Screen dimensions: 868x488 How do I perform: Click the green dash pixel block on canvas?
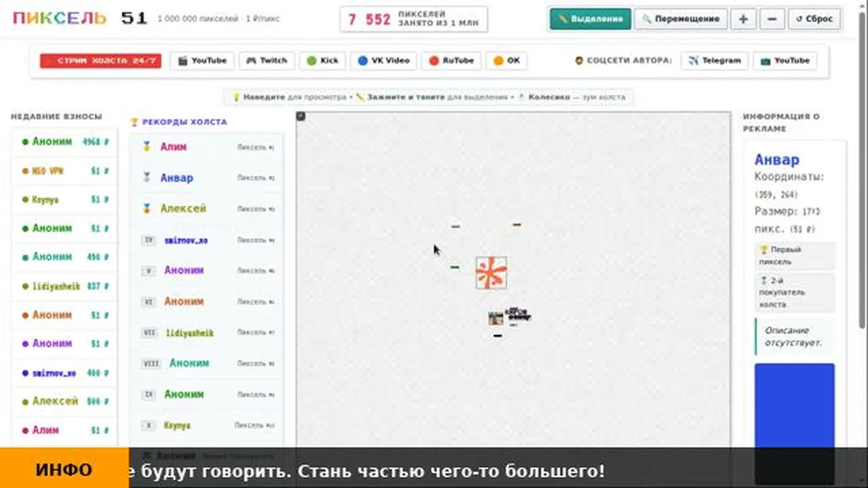coord(455,267)
